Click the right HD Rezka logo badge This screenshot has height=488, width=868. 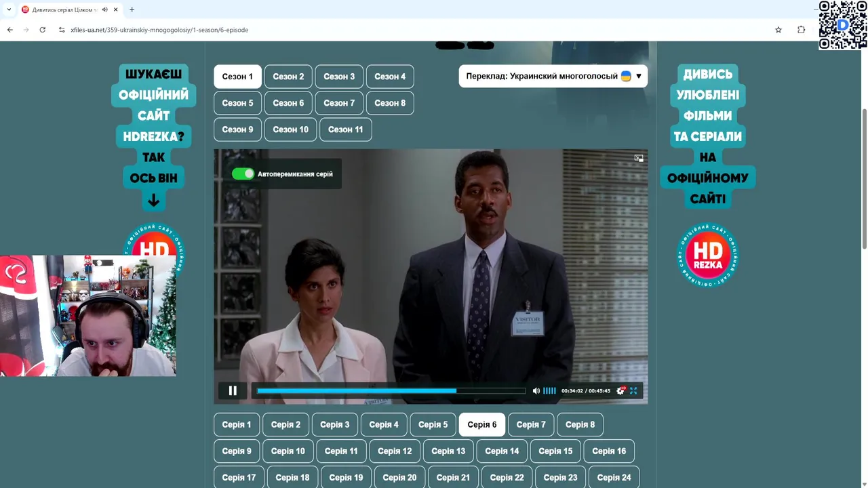coord(707,256)
